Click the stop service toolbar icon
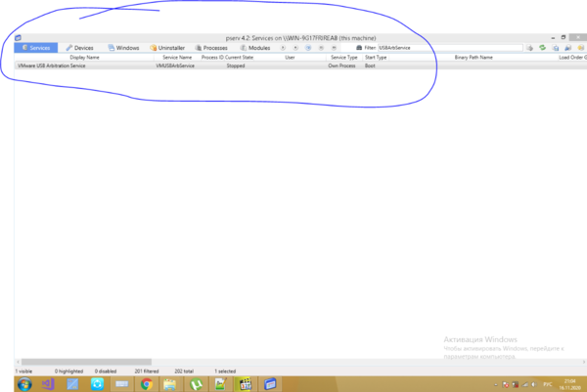Viewport: 587px width, 392px height. point(295,48)
